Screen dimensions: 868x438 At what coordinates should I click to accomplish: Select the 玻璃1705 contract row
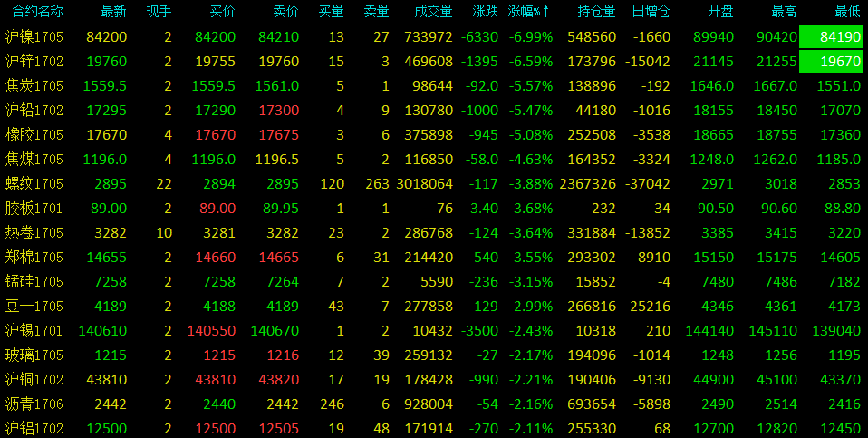[x=434, y=355]
